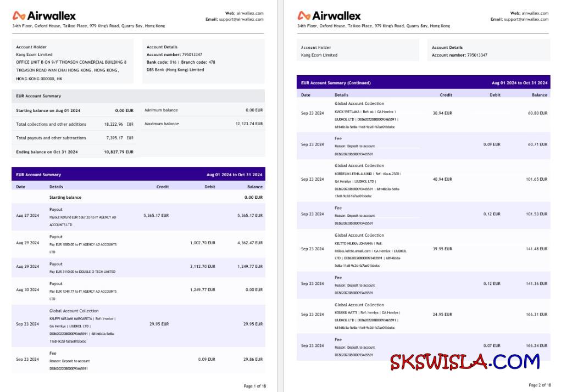Click the Airwallex logo on page 2

[329, 15]
